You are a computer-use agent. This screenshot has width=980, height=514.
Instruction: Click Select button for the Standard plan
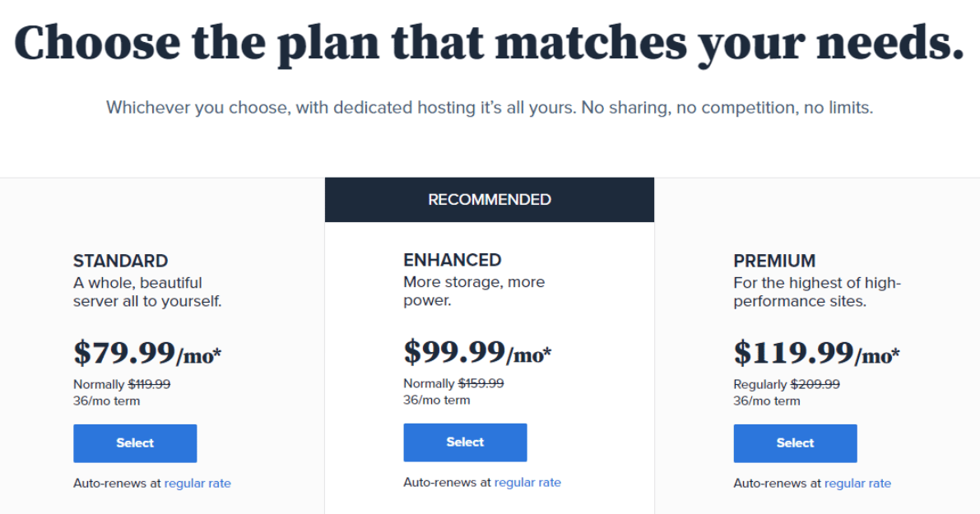click(x=135, y=443)
